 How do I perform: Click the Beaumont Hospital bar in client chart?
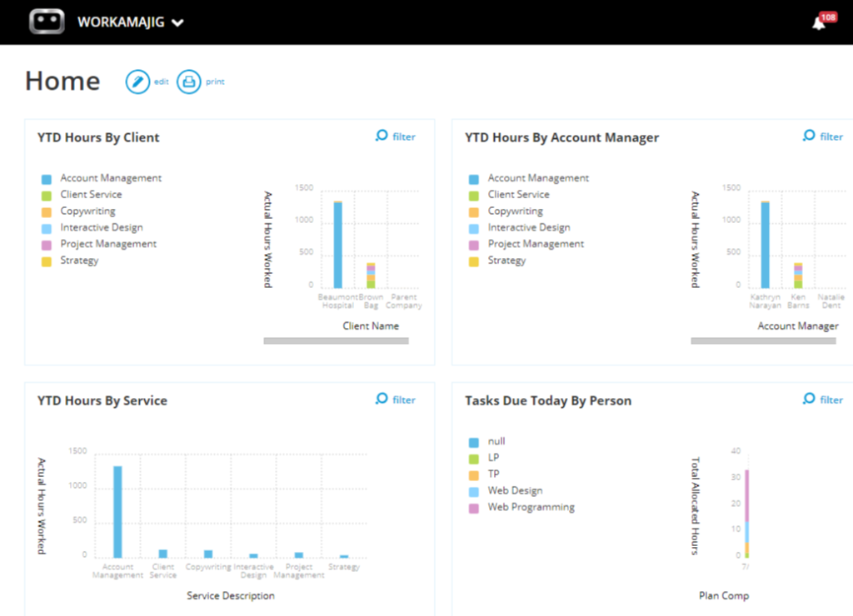pyautogui.click(x=338, y=245)
